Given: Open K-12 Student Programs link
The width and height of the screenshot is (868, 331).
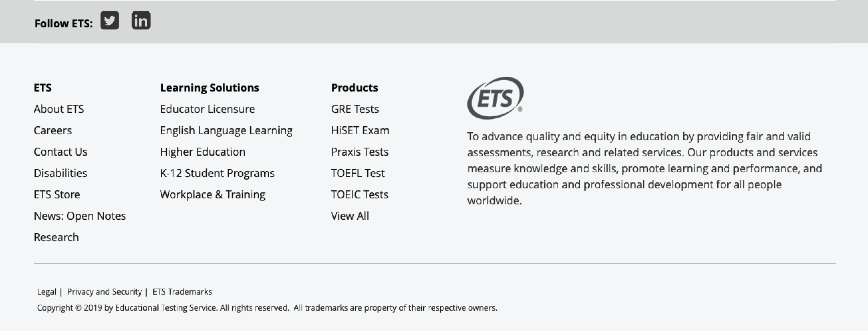Looking at the screenshot, I should (x=218, y=173).
